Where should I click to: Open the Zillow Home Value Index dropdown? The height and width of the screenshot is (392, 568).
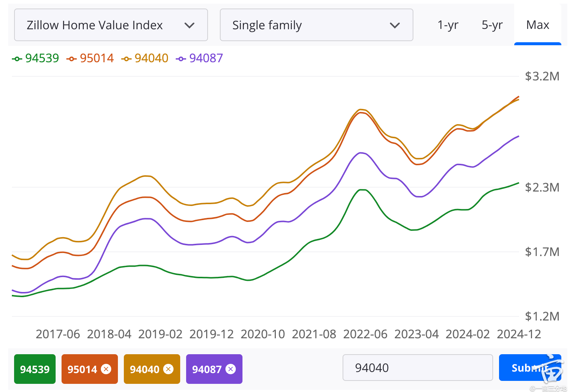[111, 25]
